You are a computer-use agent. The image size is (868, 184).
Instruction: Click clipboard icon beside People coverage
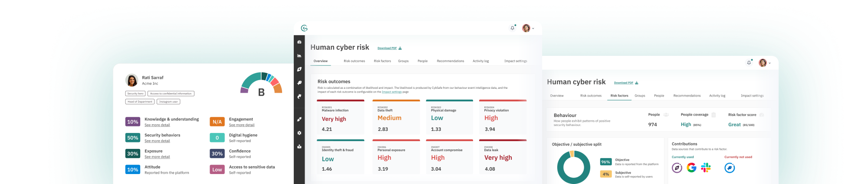(713, 115)
